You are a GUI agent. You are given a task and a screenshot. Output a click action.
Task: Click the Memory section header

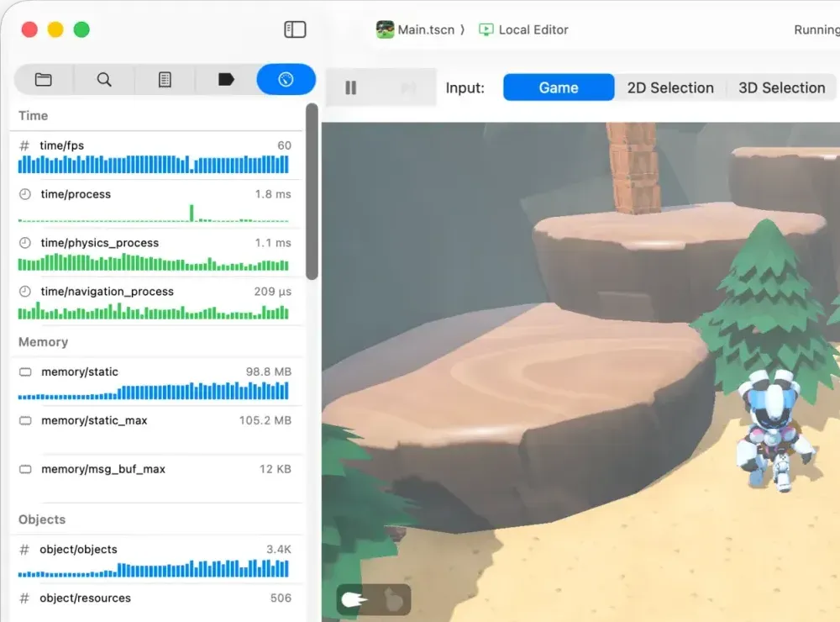(x=43, y=342)
